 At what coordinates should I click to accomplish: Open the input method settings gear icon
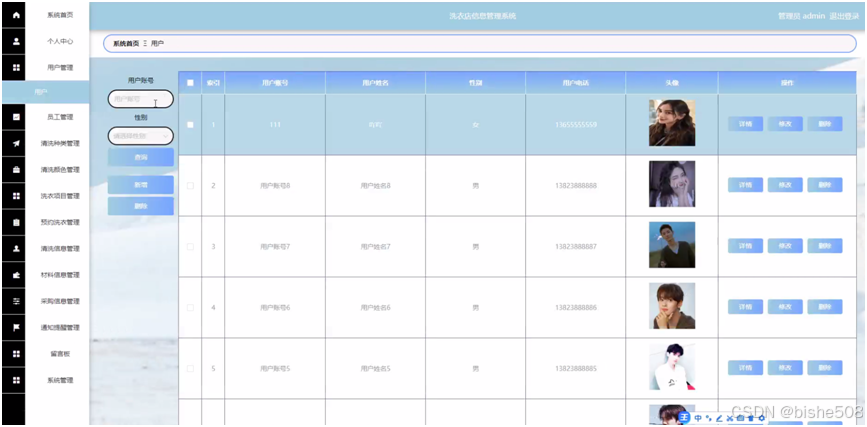coord(761,418)
